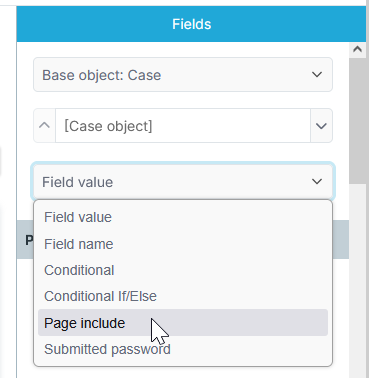Click the scrollbar up arrow button
The width and height of the screenshot is (369, 378).
pyautogui.click(x=357, y=50)
